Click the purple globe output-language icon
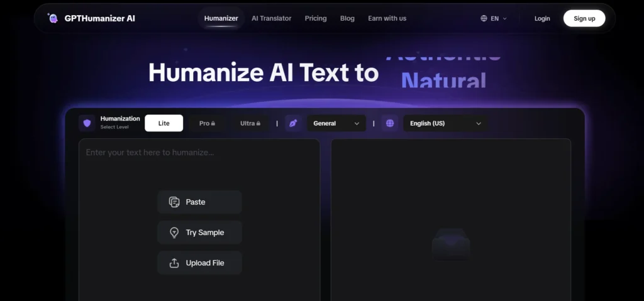Screen dimensions: 644x301 click(390, 123)
